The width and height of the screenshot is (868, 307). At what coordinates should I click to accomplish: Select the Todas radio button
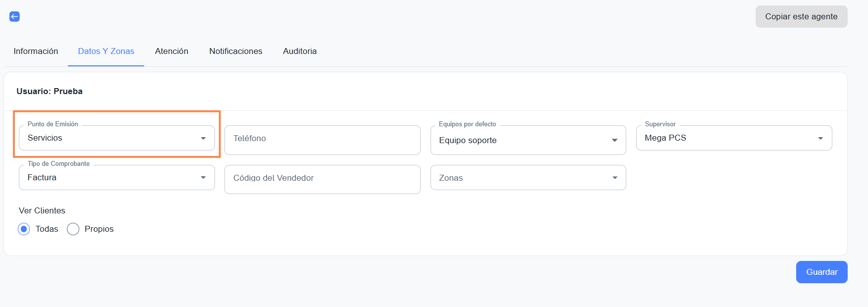tap(24, 229)
